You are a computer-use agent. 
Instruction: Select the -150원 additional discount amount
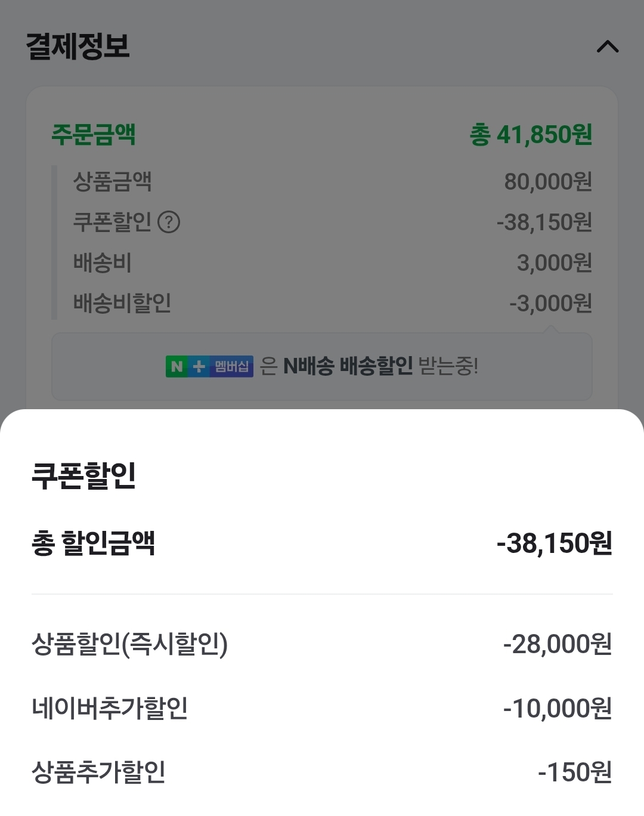(575, 772)
